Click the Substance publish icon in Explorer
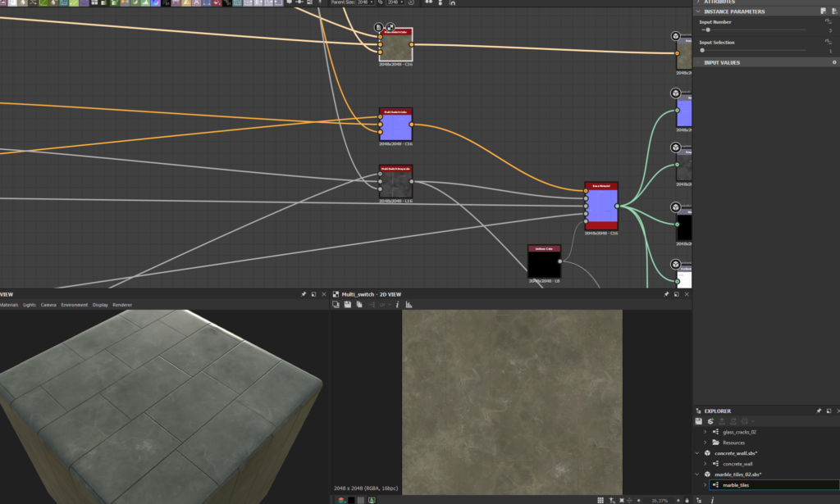This screenshot has width=840, height=504. (710, 421)
